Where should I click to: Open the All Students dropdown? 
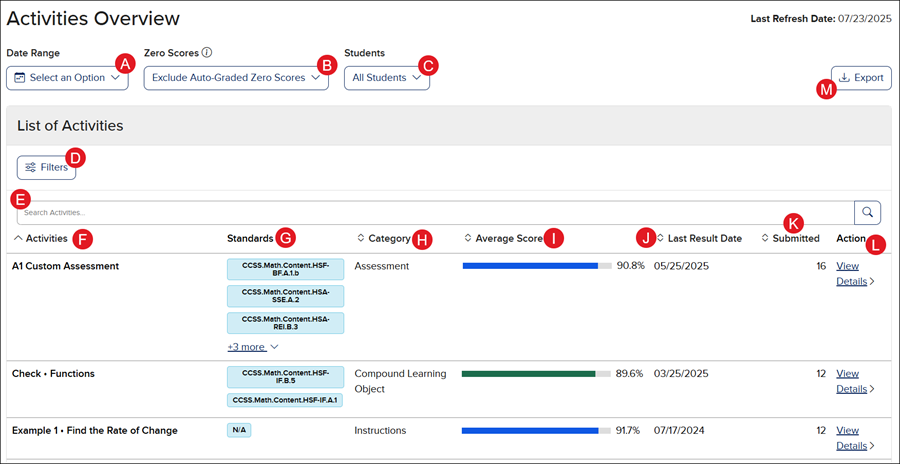(386, 78)
